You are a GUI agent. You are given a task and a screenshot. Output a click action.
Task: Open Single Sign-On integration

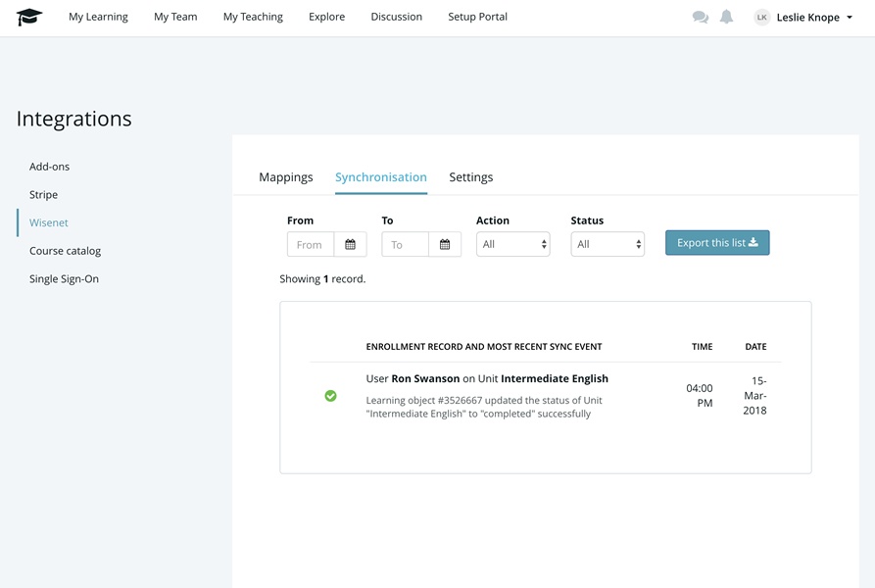pos(64,279)
